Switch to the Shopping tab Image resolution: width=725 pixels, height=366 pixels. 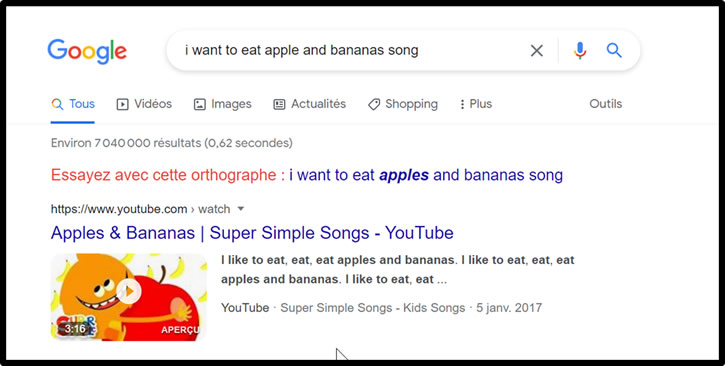point(403,104)
